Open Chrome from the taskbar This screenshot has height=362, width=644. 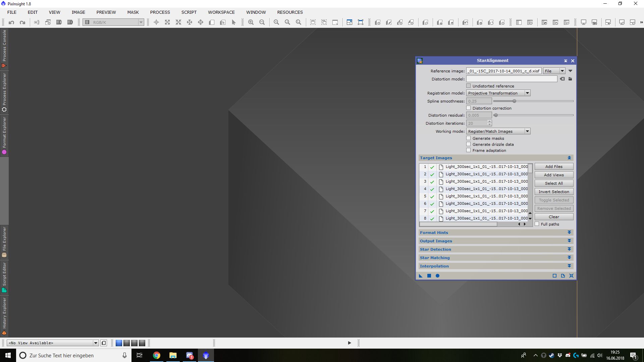pyautogui.click(x=157, y=355)
